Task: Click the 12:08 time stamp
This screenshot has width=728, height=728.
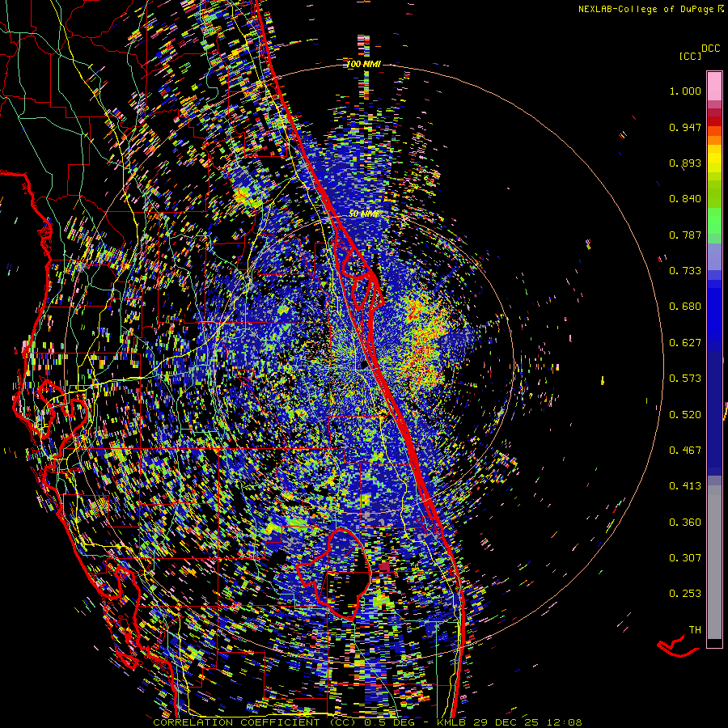Action: coord(565,722)
